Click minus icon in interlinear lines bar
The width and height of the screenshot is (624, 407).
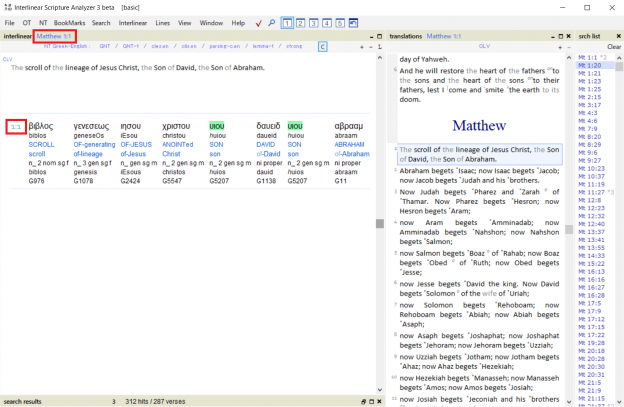tap(371, 47)
